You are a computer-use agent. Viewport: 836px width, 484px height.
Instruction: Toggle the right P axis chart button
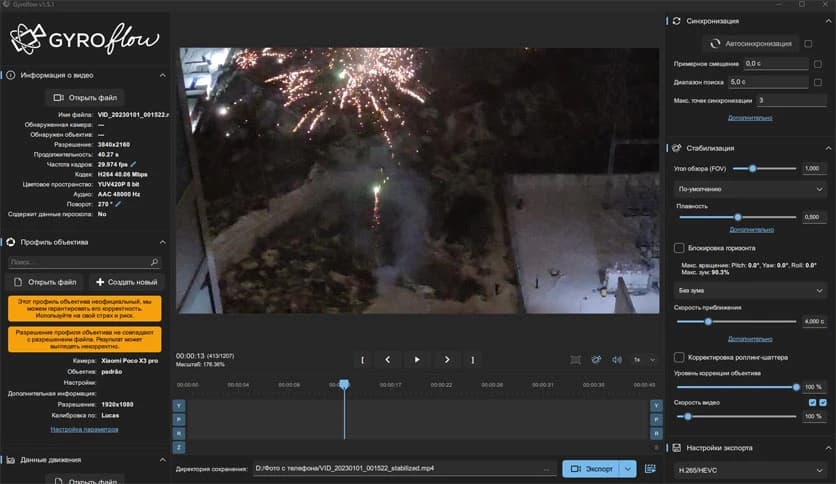pyautogui.click(x=656, y=420)
